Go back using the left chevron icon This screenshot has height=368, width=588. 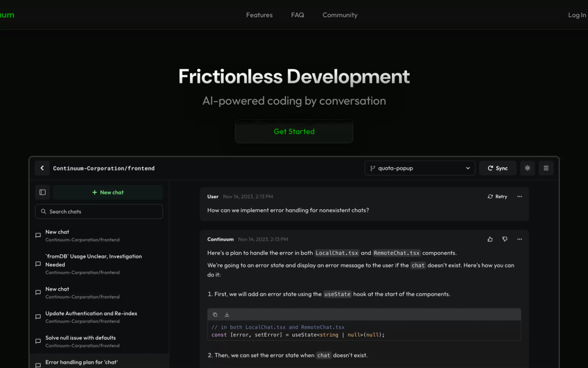pos(42,168)
